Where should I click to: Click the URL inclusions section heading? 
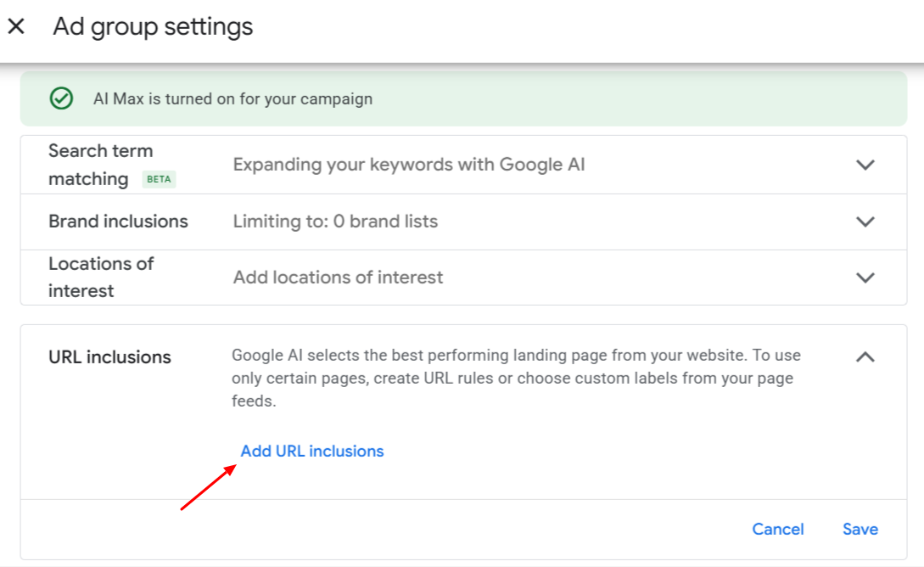click(x=109, y=357)
